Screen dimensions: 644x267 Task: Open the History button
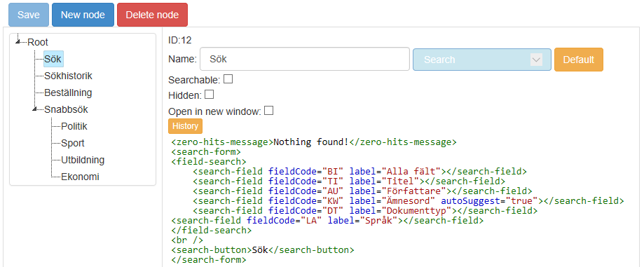[x=185, y=125]
